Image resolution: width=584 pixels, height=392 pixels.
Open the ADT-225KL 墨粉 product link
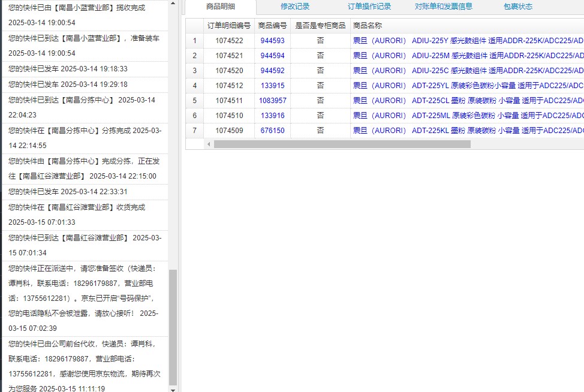[468, 130]
